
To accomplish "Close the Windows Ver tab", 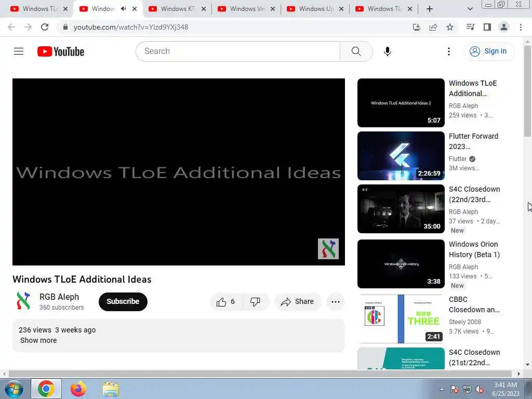I will 273,9.
